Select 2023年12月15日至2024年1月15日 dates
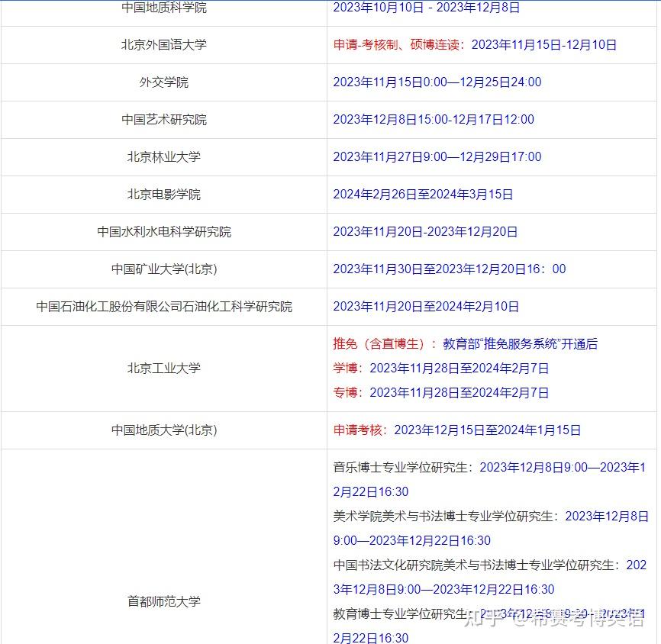Screen dimensions: 661x644 (487, 430)
